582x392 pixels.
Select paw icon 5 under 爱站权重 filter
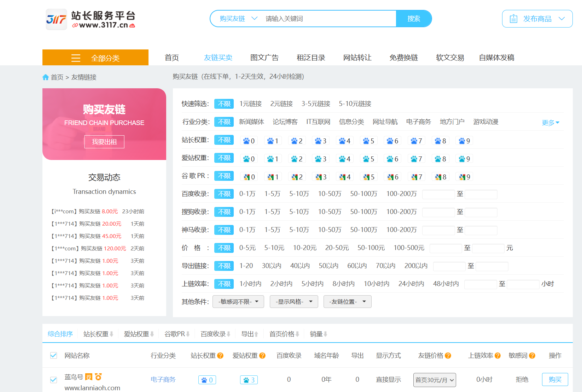(368, 158)
